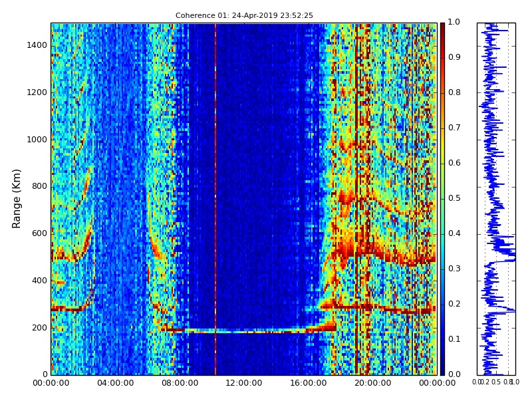The width and height of the screenshot is (532, 399).
Task: Click the 1400 range tick label
Action: tap(37, 45)
